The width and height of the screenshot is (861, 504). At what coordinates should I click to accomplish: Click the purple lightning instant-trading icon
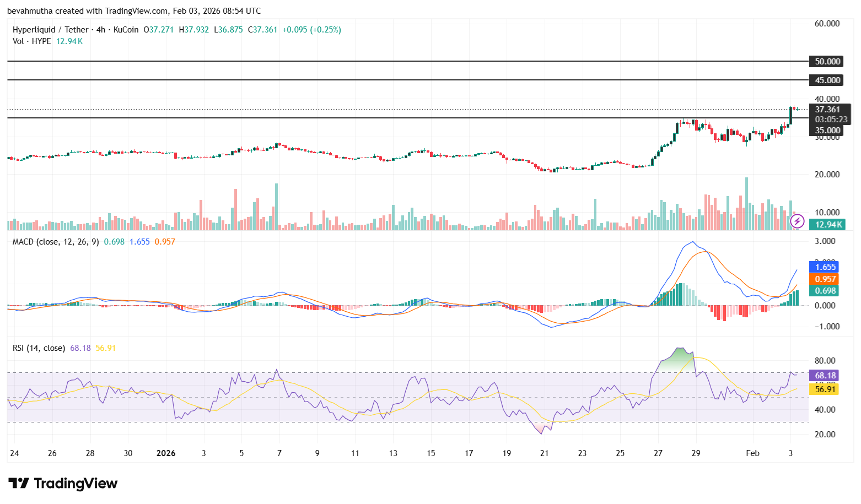[x=797, y=220]
